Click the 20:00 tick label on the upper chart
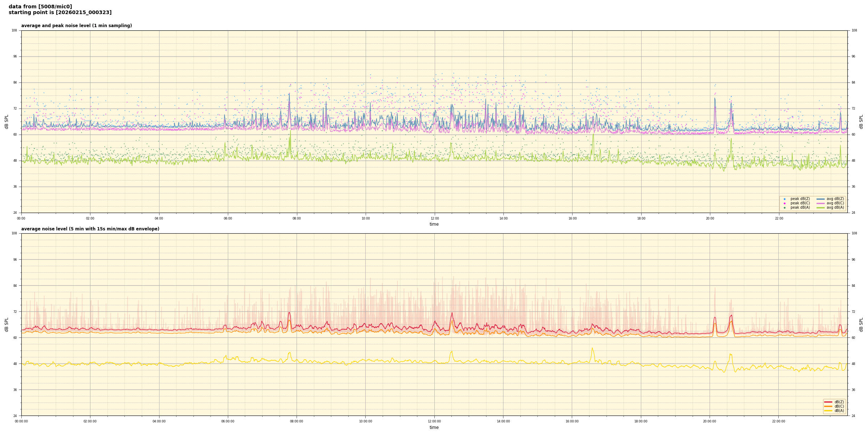868x434 pixels. pos(710,218)
